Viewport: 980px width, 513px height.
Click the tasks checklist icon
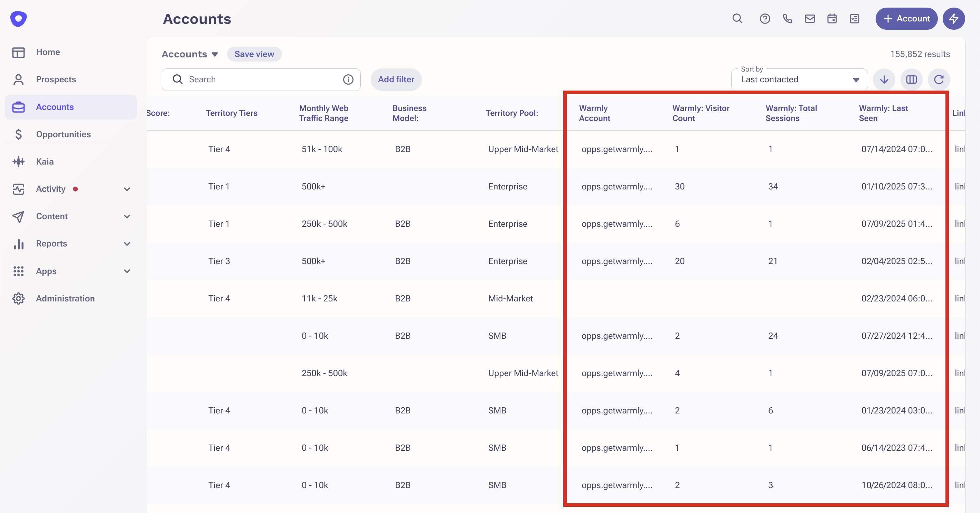coord(855,19)
